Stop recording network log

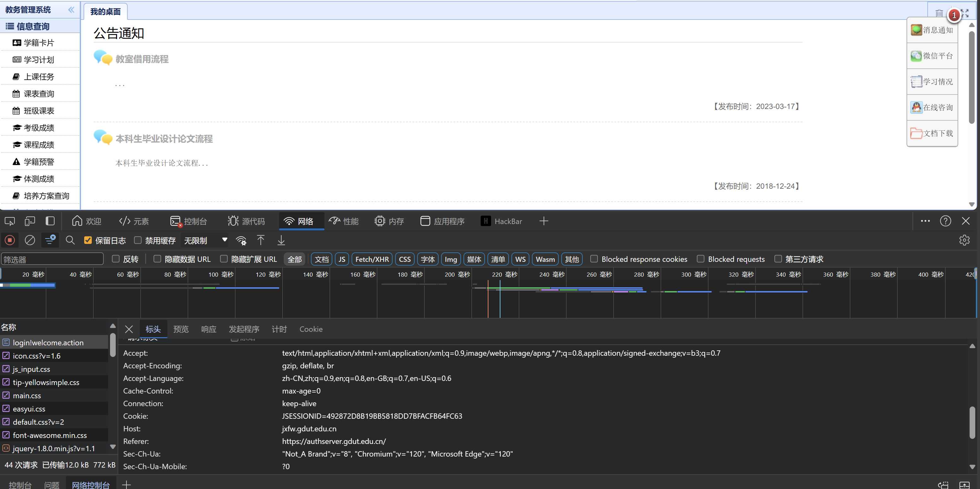point(10,240)
